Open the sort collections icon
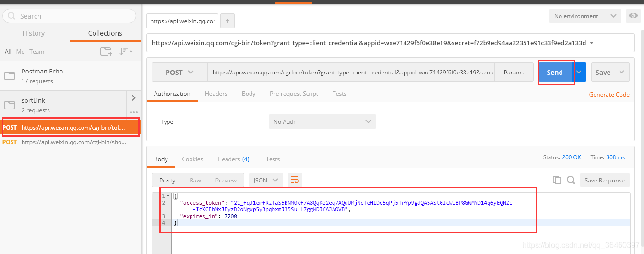Image resolution: width=644 pixels, height=254 pixels. point(126,51)
